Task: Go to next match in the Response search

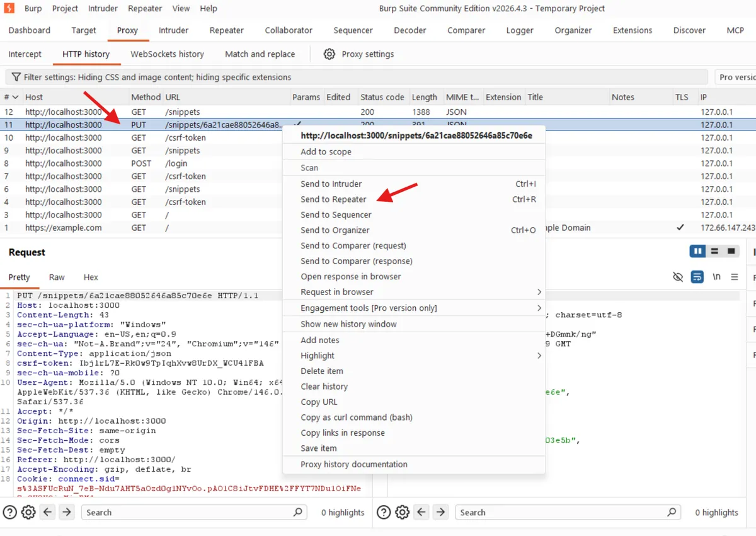Action: [441, 512]
